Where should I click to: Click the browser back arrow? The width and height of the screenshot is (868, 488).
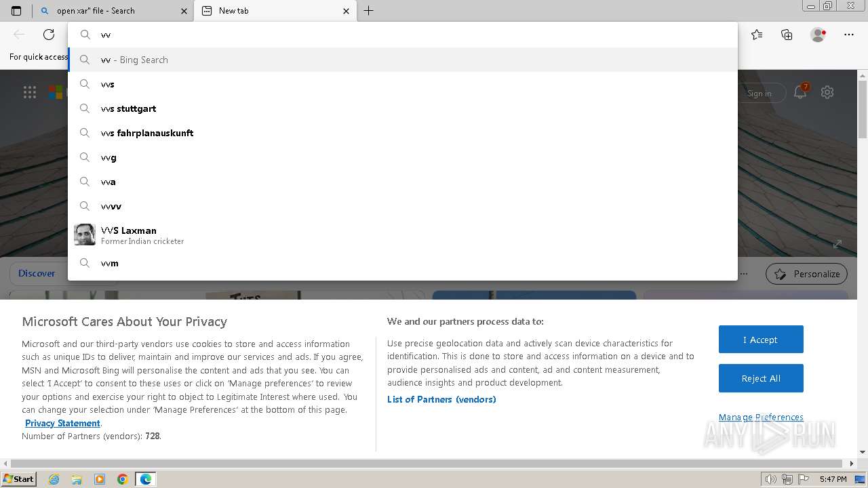(19, 35)
